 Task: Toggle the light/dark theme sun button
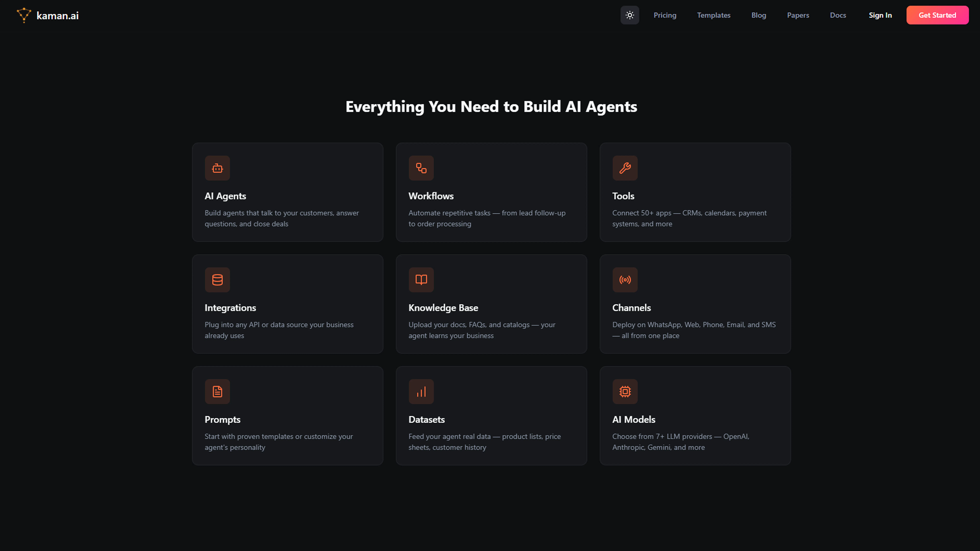(630, 15)
